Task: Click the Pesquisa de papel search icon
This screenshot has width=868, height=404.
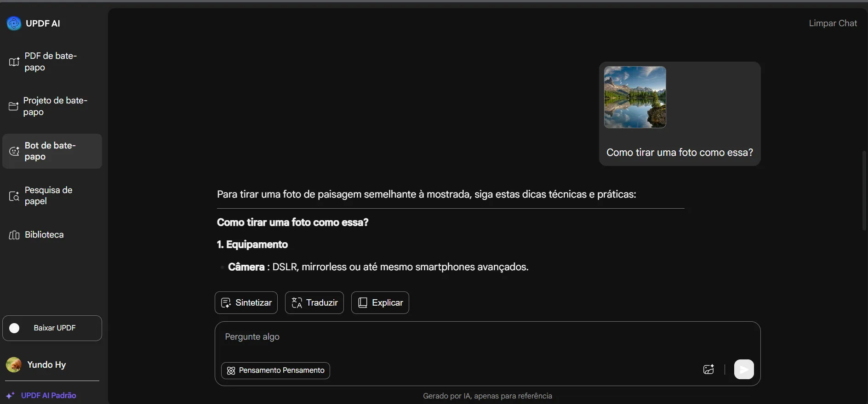Action: tap(14, 196)
